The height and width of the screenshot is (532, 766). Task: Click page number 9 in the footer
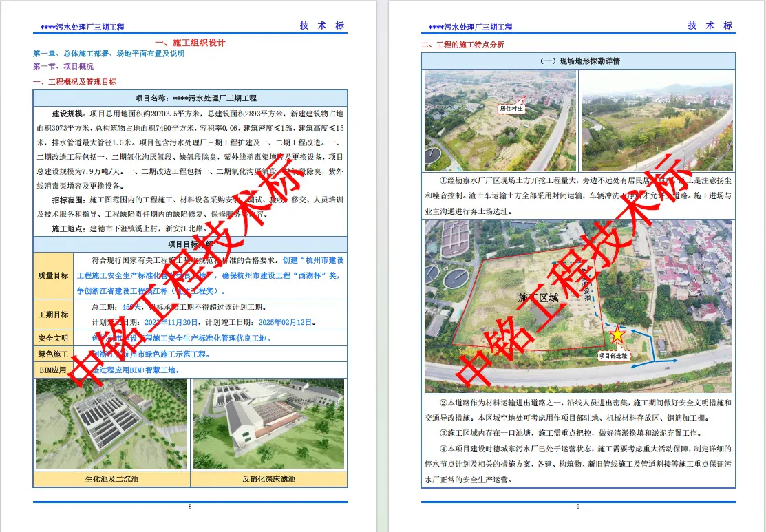[578, 507]
